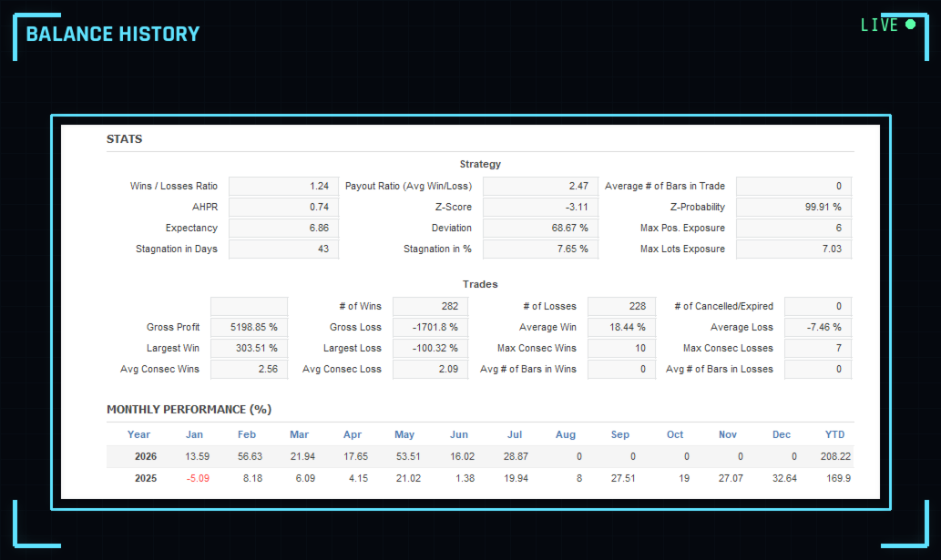Click the 2025 September value 27.51
This screenshot has height=560, width=941.
pos(623,478)
